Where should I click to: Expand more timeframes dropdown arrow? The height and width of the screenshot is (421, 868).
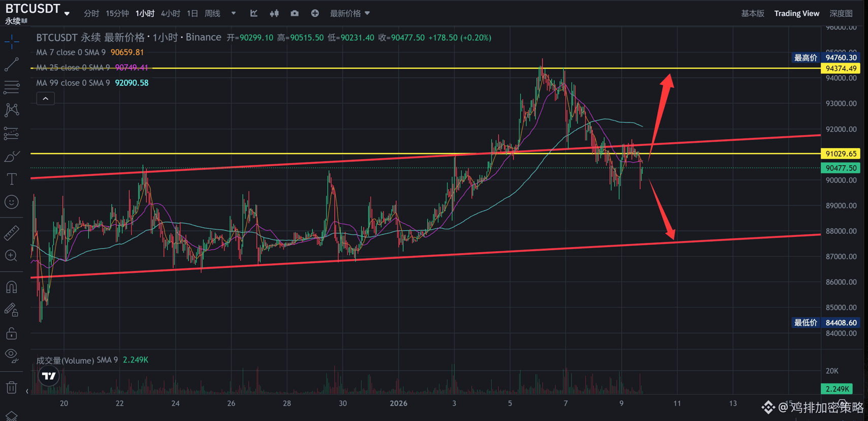pyautogui.click(x=234, y=14)
